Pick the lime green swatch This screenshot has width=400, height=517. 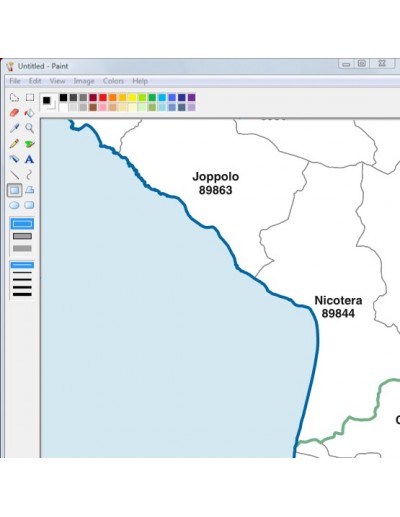coord(142,97)
